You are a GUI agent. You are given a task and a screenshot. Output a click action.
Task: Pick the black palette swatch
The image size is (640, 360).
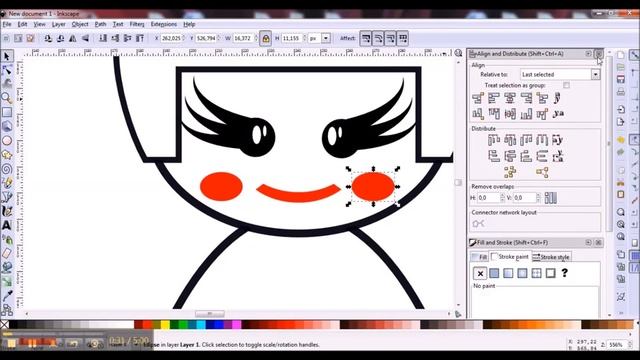click(13, 324)
